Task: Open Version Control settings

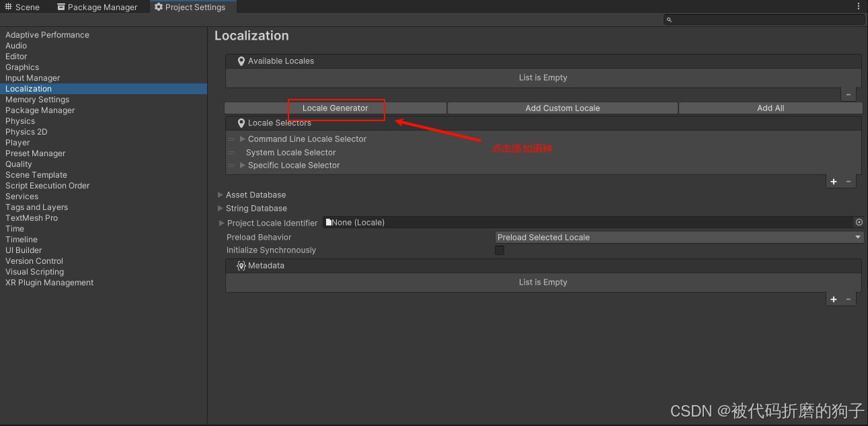Action: [34, 261]
